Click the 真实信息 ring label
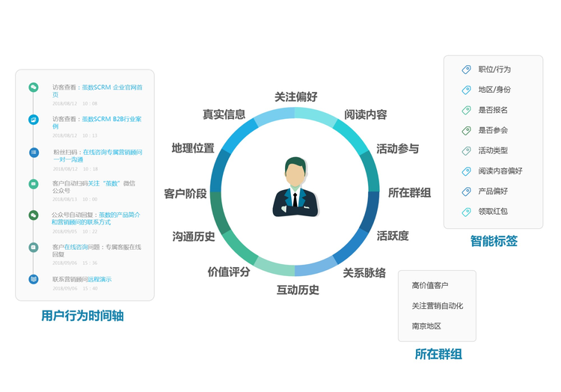Viewport: 561px width, 392px height. click(x=224, y=114)
